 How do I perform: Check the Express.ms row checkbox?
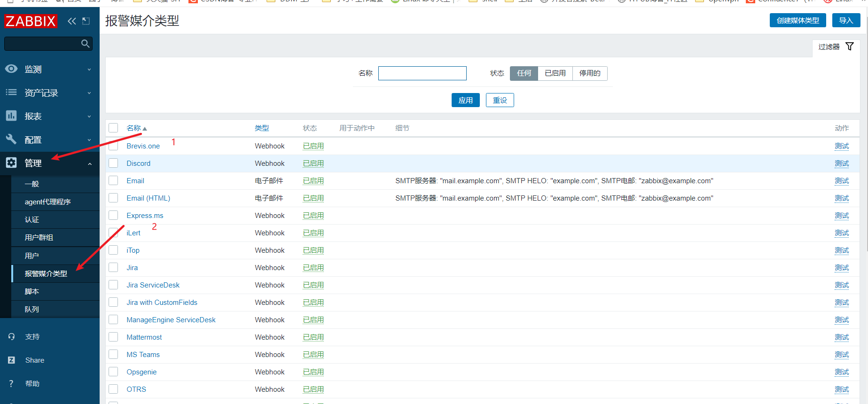click(x=113, y=215)
